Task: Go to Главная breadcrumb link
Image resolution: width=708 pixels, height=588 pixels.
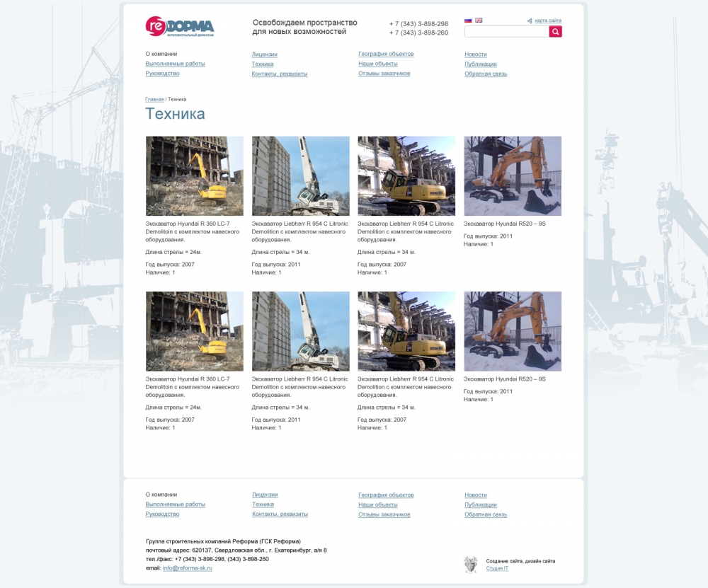Action: (154, 99)
